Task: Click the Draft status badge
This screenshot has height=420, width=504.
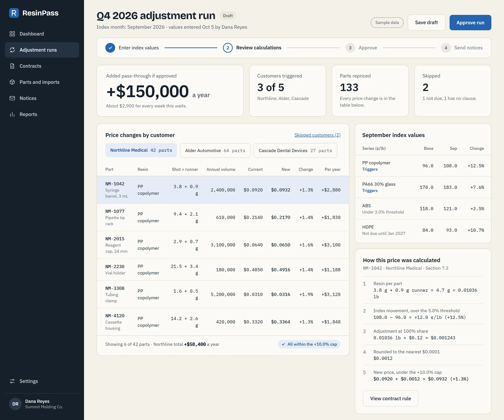Action: pos(228,16)
